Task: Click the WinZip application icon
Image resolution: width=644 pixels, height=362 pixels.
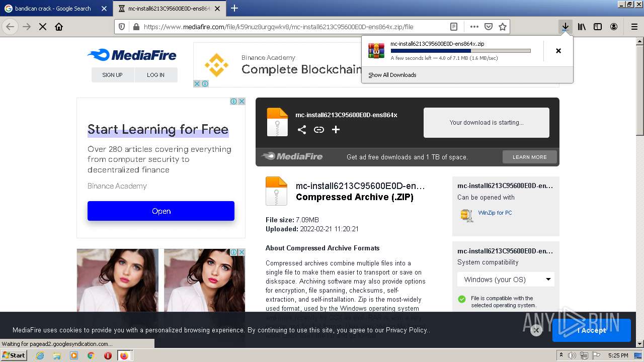Action: click(x=466, y=215)
